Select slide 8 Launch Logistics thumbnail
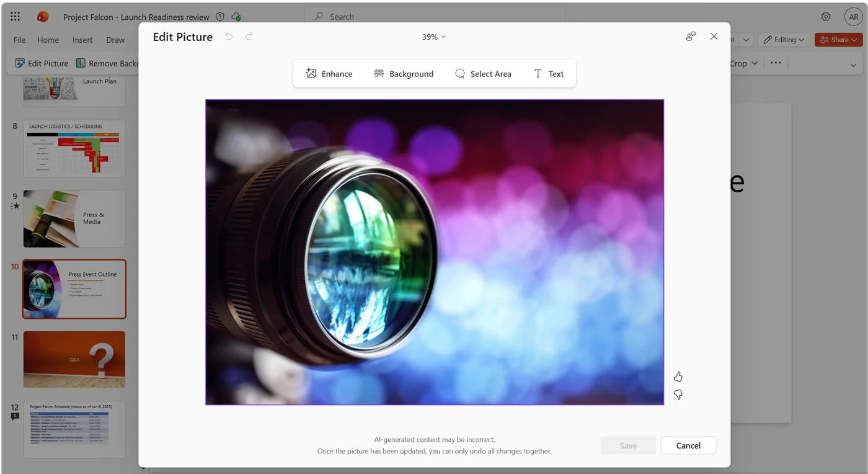This screenshot has width=868, height=474. tap(74, 149)
